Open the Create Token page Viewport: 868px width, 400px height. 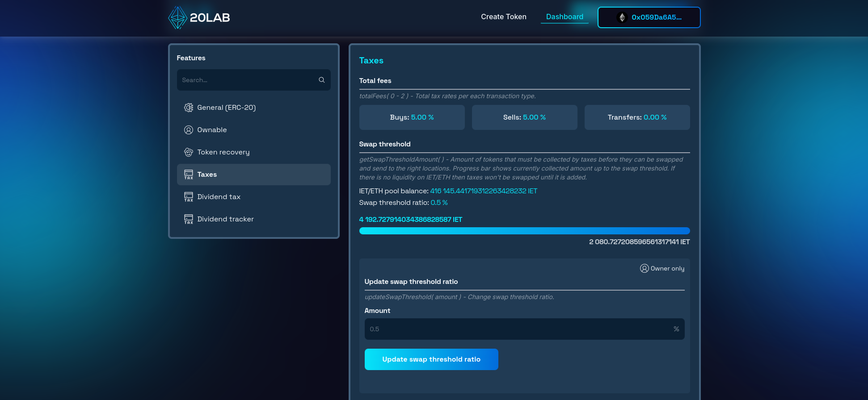point(503,17)
